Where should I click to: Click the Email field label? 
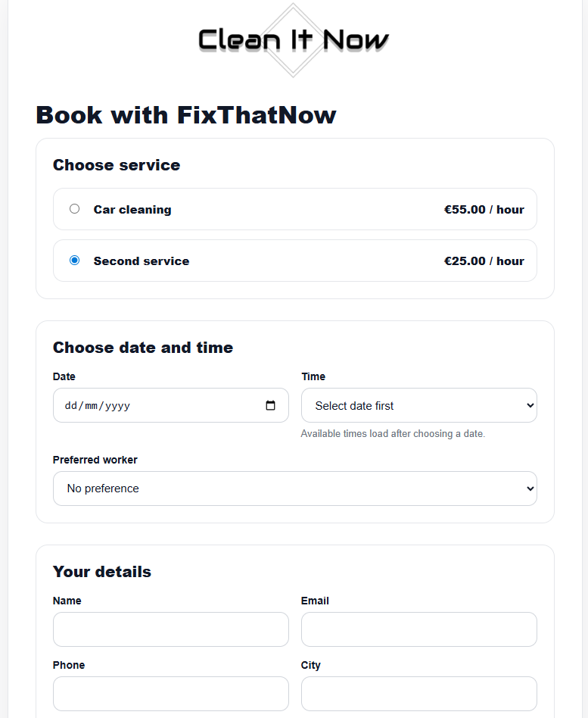pyautogui.click(x=315, y=601)
